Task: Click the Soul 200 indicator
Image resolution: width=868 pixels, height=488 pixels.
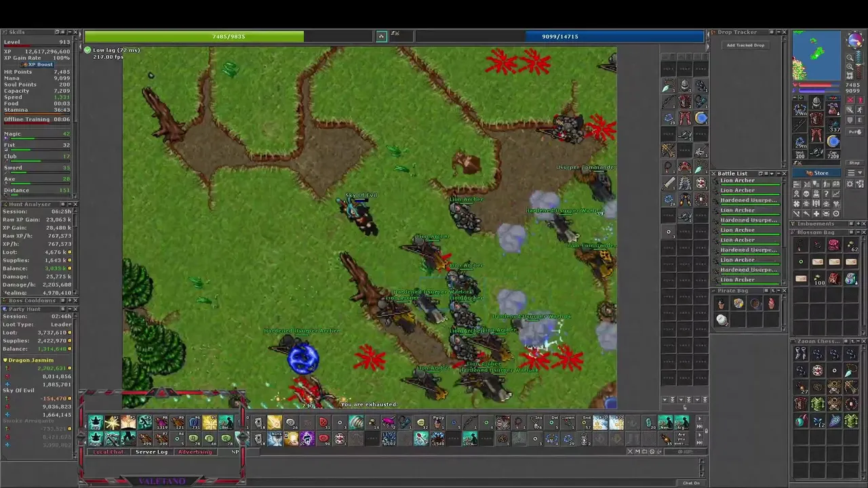Action: point(800,155)
